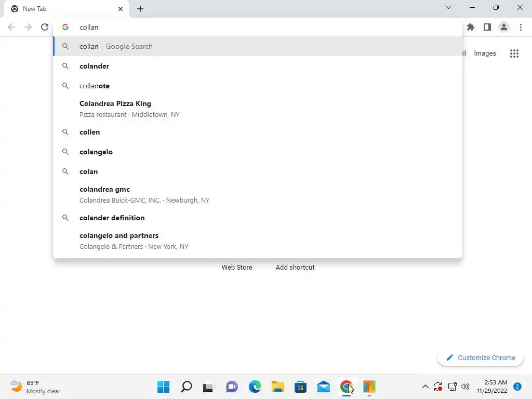Open the Google apps grid icon
This screenshot has height=399, width=532.
pos(514,54)
